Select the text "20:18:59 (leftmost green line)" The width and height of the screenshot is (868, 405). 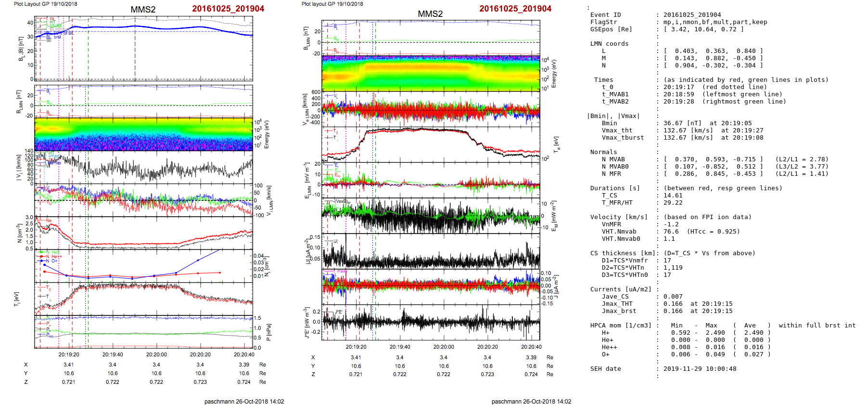(723, 94)
